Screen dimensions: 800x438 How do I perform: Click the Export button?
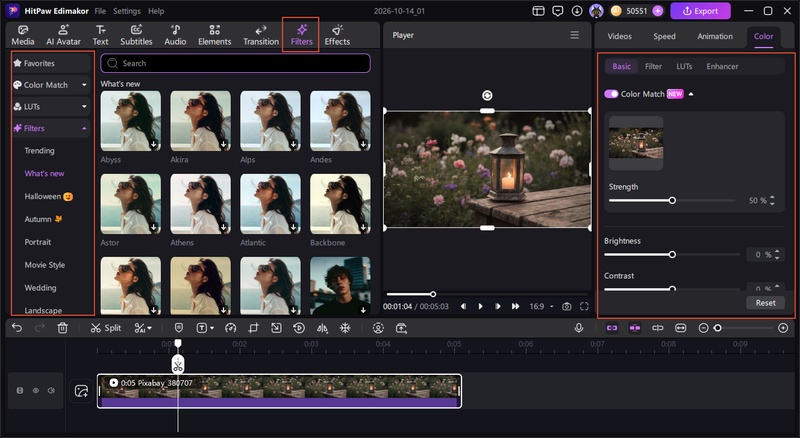[x=700, y=11]
